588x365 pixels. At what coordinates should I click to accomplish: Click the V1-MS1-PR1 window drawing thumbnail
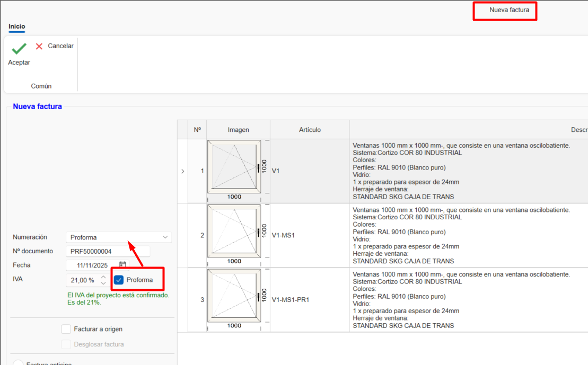tap(234, 296)
